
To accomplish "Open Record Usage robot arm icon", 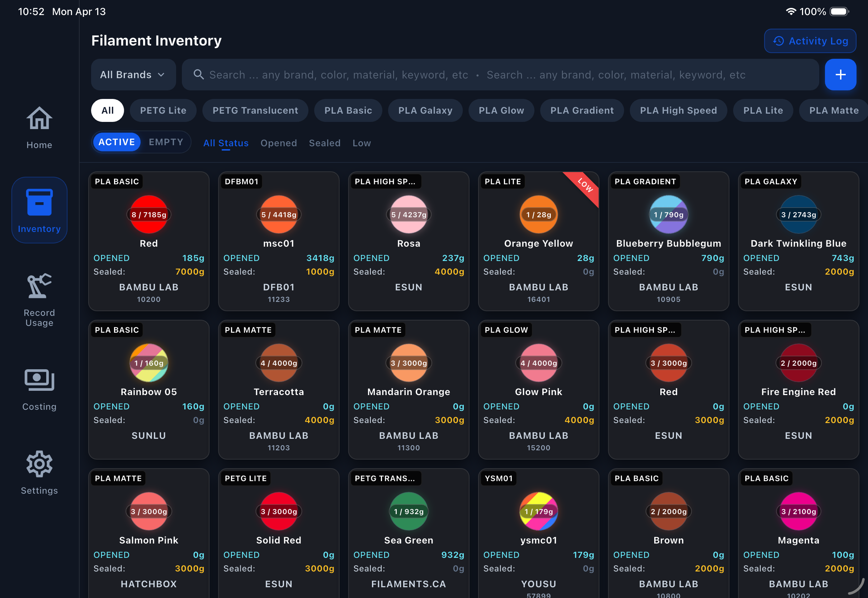I will tap(39, 286).
